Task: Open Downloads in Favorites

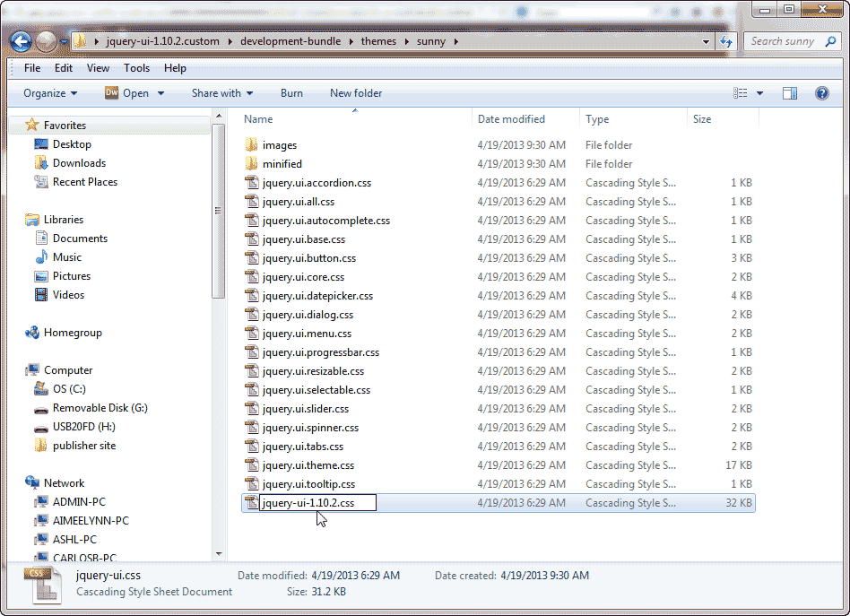Action: (x=79, y=163)
